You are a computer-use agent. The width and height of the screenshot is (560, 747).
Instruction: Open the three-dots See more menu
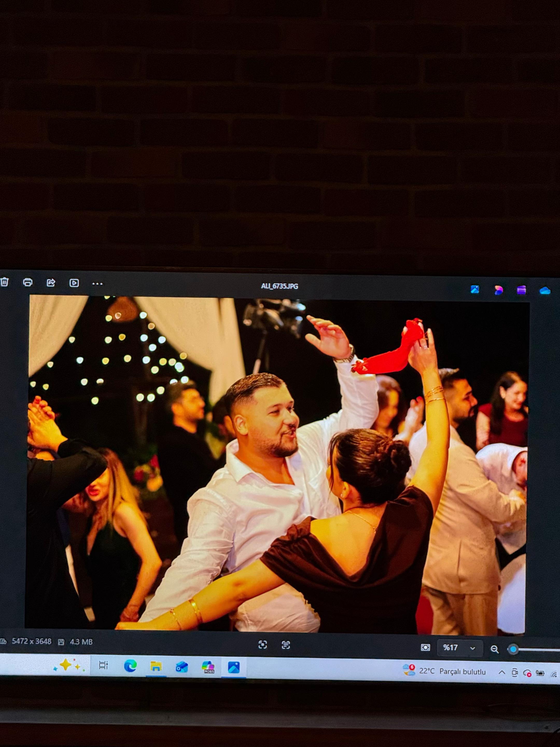pos(97,284)
